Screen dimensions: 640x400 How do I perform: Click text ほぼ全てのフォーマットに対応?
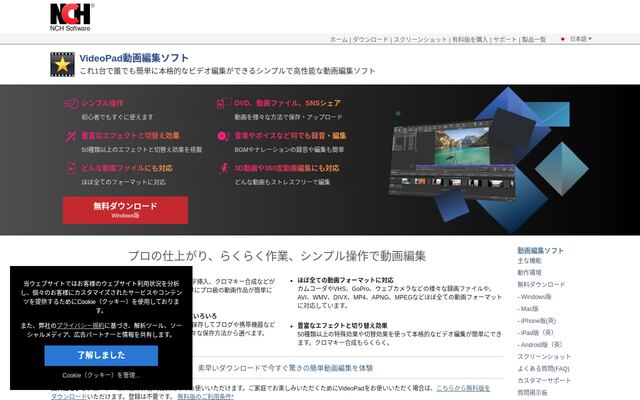tap(123, 182)
